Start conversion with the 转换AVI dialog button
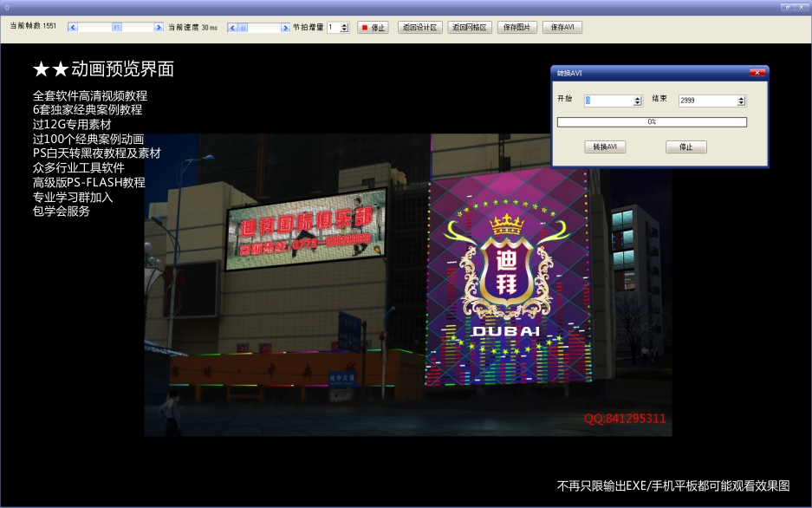 coord(605,147)
